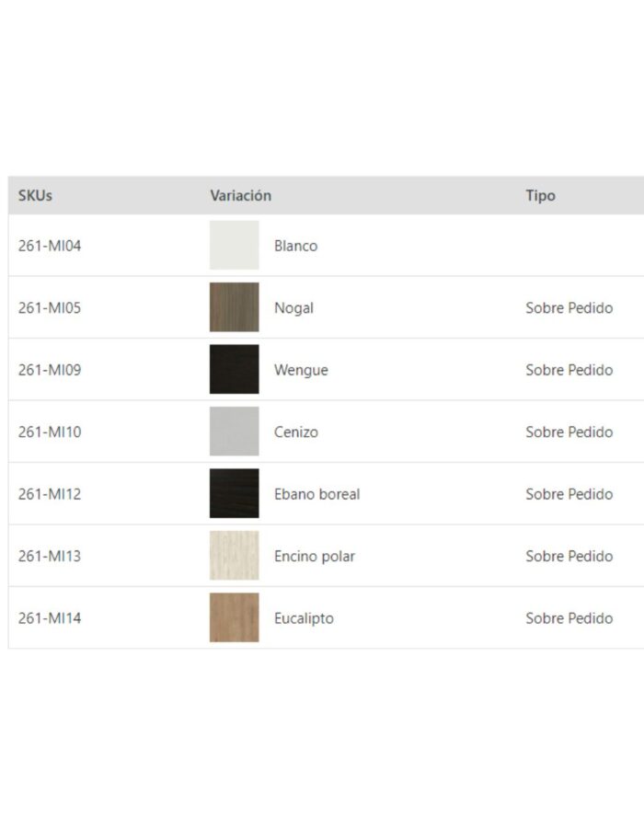The image size is (644, 818).
Task: Pick the Wengue dark swatch
Action: 234,370
